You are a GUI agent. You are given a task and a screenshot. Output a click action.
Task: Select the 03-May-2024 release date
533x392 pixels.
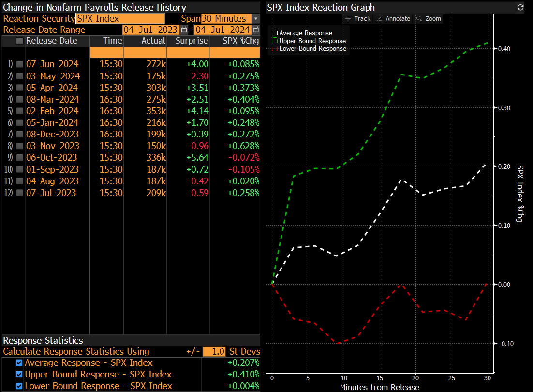pyautogui.click(x=53, y=76)
